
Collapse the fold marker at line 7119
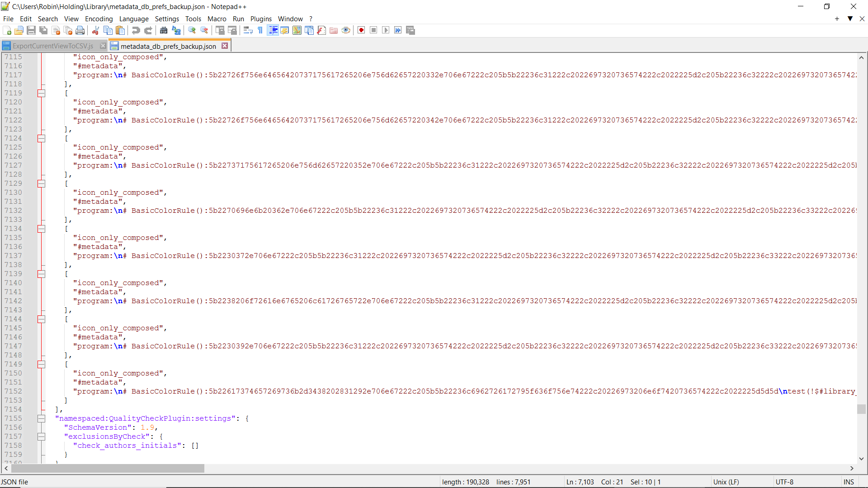tap(41, 93)
